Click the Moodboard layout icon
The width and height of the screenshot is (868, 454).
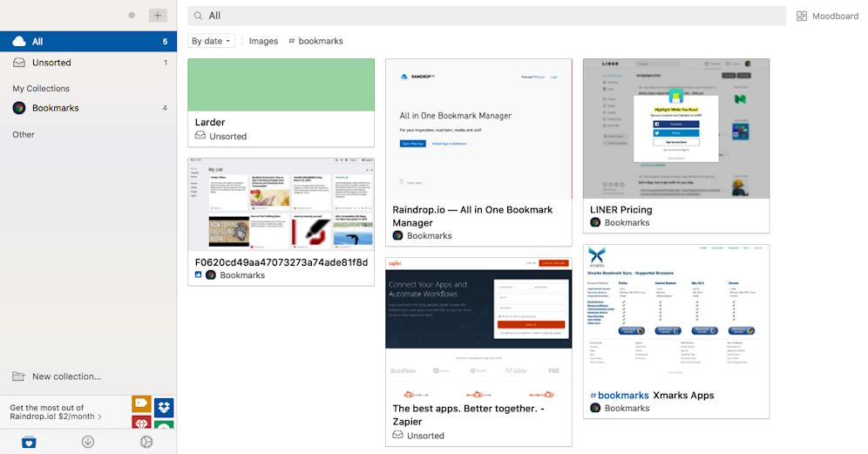[802, 16]
